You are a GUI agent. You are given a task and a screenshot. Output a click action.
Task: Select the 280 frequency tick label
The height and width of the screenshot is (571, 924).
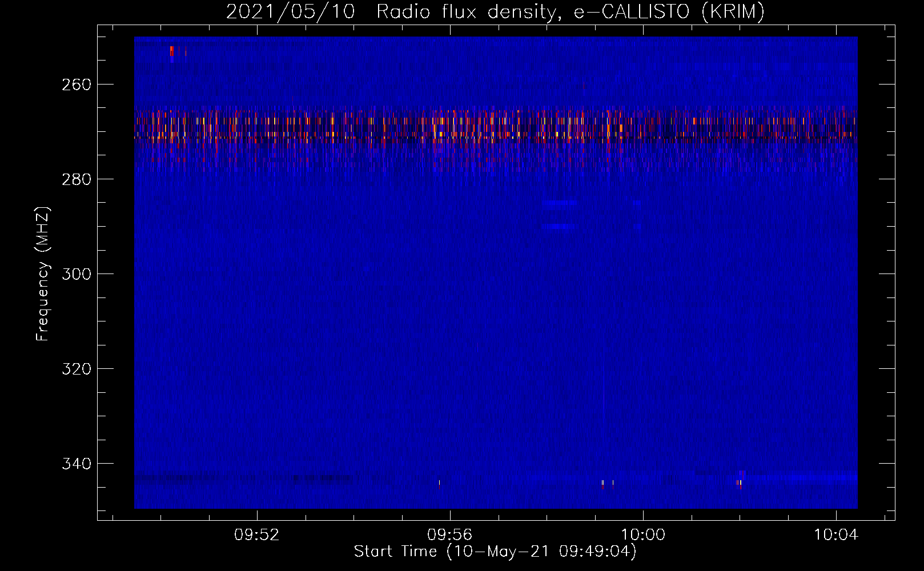click(77, 179)
